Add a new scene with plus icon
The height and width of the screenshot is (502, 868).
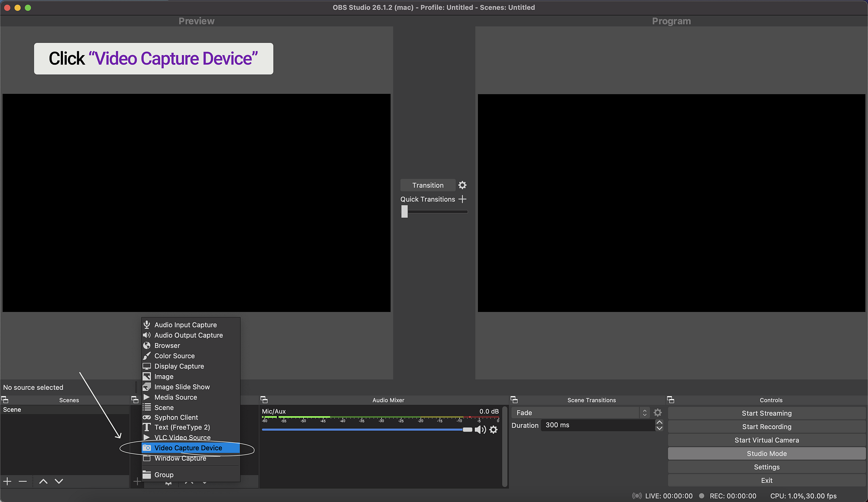(7, 481)
